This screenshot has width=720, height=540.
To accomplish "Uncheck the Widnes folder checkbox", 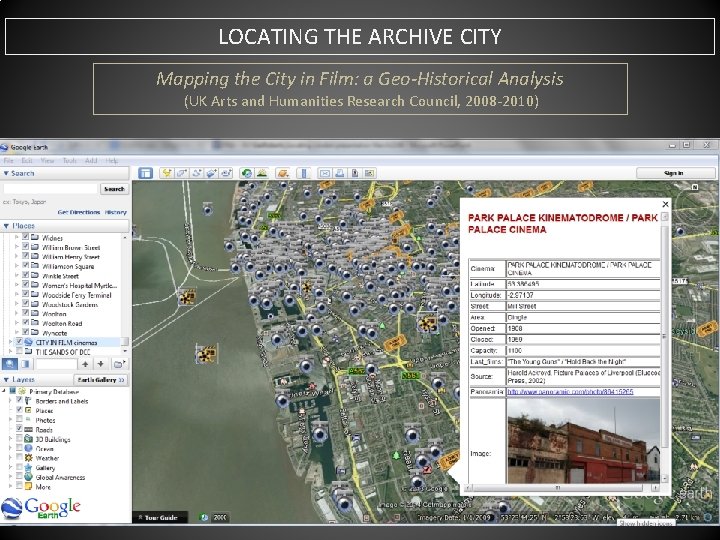I will 26,237.
